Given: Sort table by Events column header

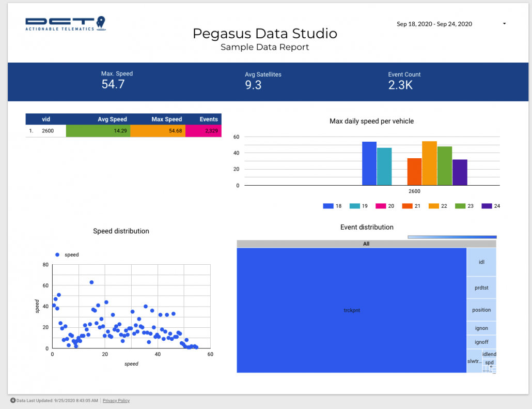Looking at the screenshot, I should [x=208, y=119].
